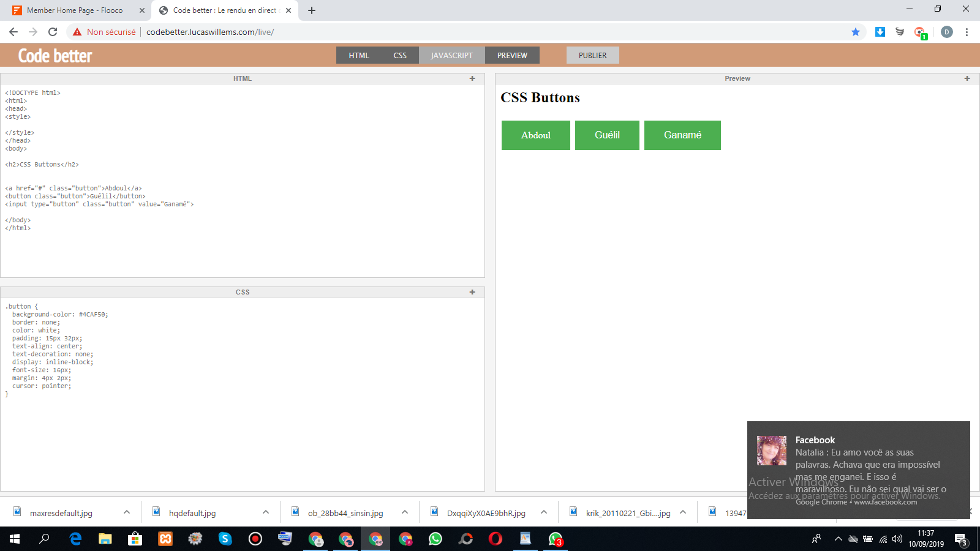Open Chrome's three-dot menu
The width and height of the screenshot is (980, 551).
(967, 32)
